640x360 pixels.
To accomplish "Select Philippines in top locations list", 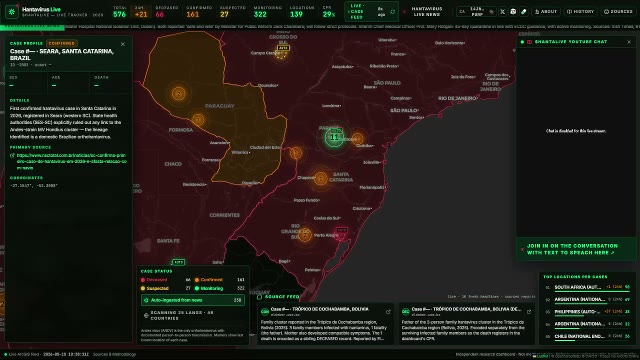I will [588, 312].
